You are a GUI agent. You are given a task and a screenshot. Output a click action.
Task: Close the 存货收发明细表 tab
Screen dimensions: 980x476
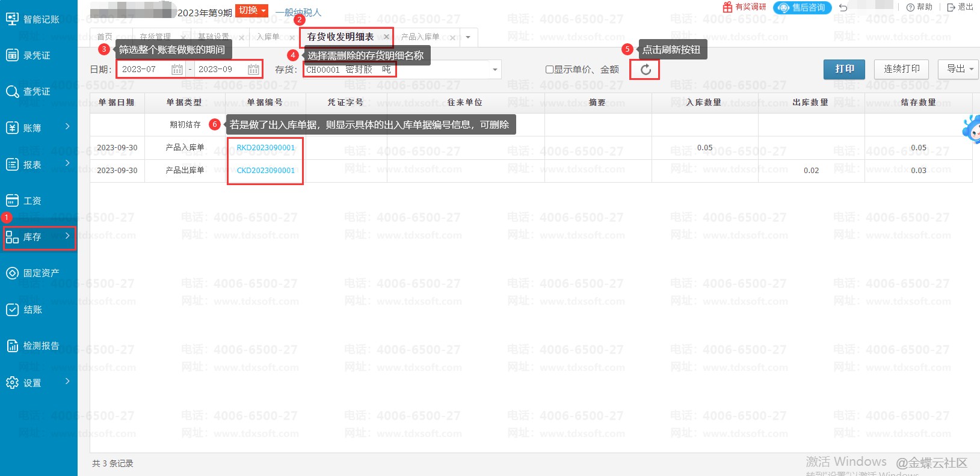(x=386, y=37)
